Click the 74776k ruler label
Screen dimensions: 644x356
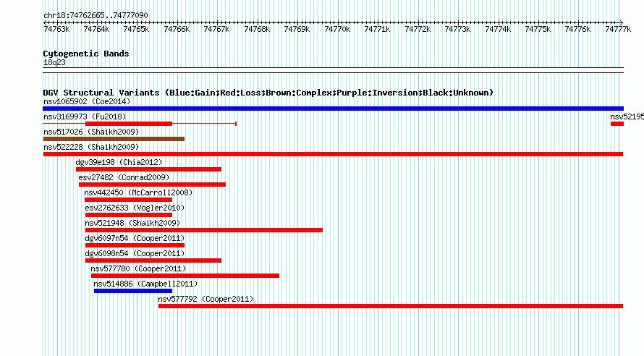pyautogui.click(x=577, y=30)
